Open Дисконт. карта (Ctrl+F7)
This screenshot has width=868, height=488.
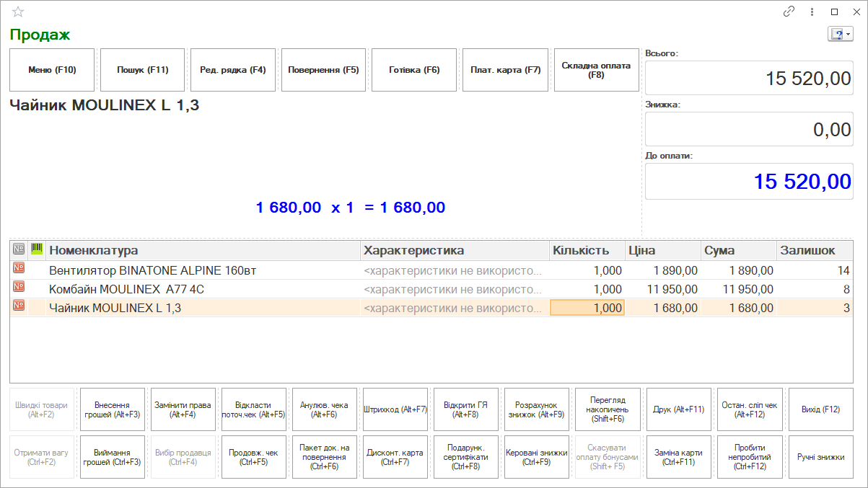coord(395,457)
